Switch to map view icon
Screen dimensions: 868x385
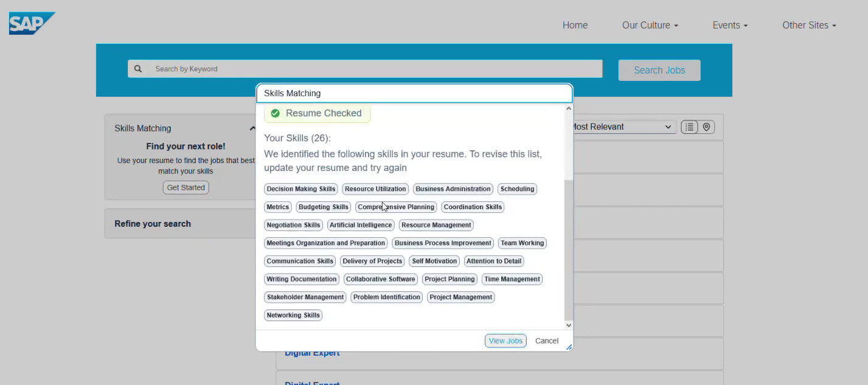(706, 127)
